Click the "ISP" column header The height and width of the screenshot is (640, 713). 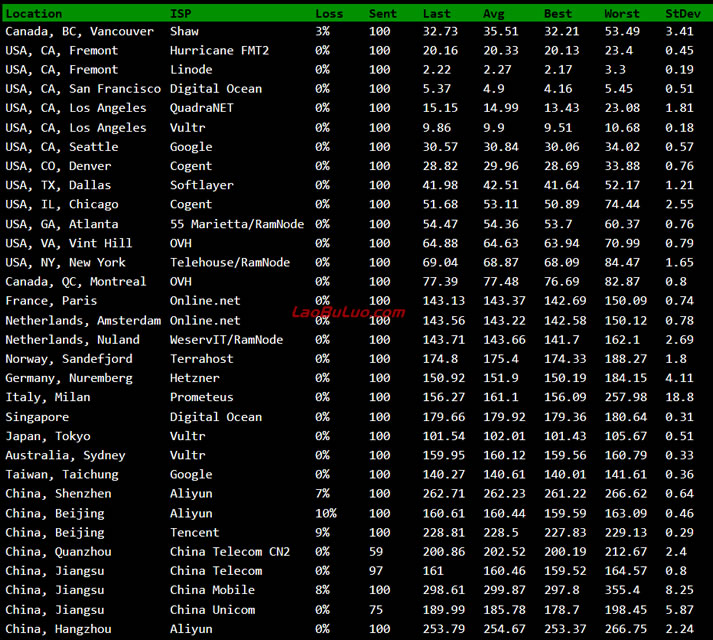click(x=181, y=14)
